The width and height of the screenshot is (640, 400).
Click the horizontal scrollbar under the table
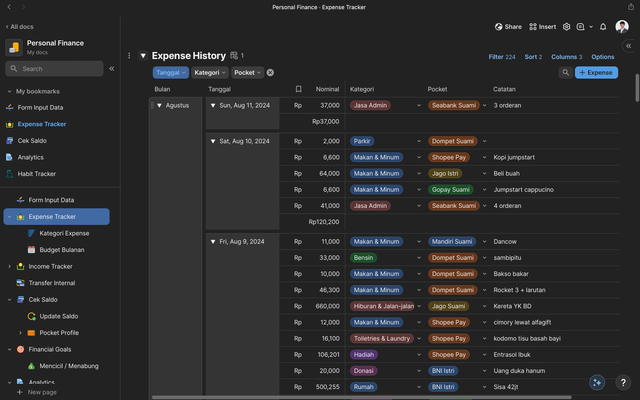pos(361,397)
